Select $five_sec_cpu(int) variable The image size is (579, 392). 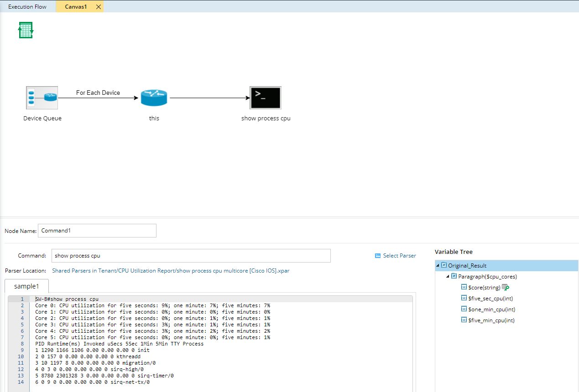491,298
